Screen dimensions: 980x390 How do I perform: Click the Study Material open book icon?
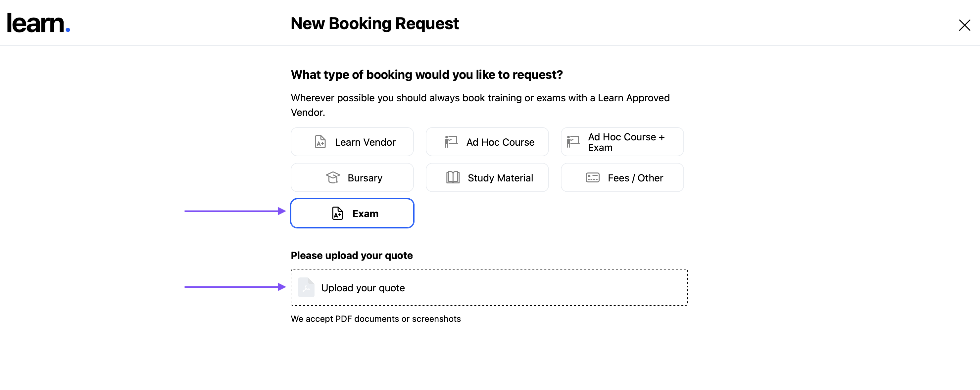(x=453, y=177)
